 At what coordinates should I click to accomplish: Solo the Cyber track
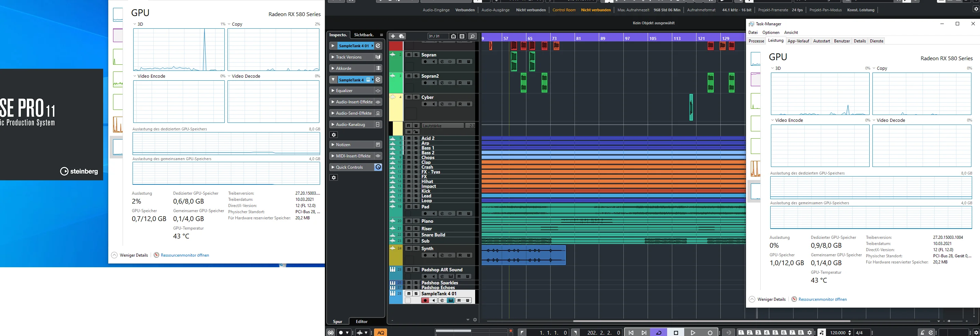click(x=416, y=97)
